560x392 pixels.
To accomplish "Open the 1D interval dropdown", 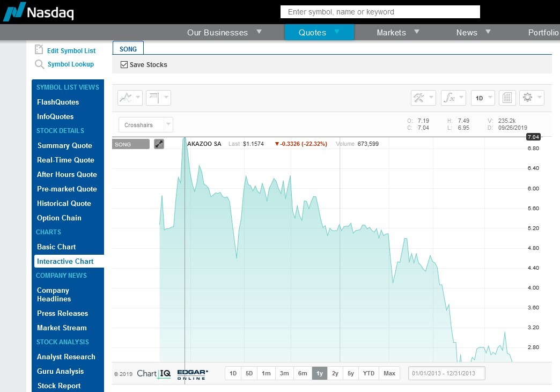I will coord(483,98).
